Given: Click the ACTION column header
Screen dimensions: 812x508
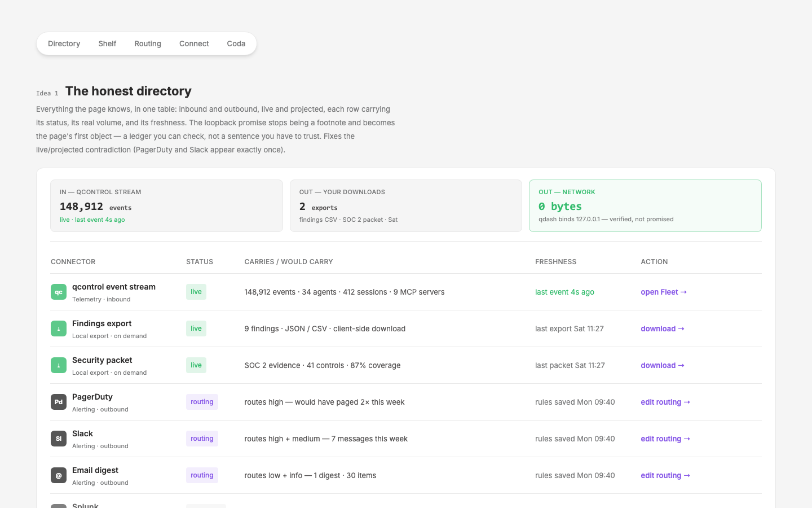Looking at the screenshot, I should pyautogui.click(x=654, y=262).
